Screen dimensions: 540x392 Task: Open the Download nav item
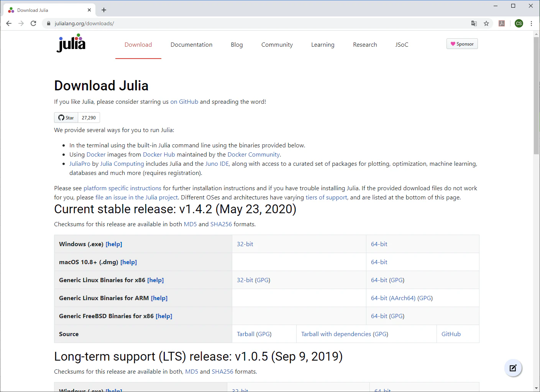coord(138,45)
